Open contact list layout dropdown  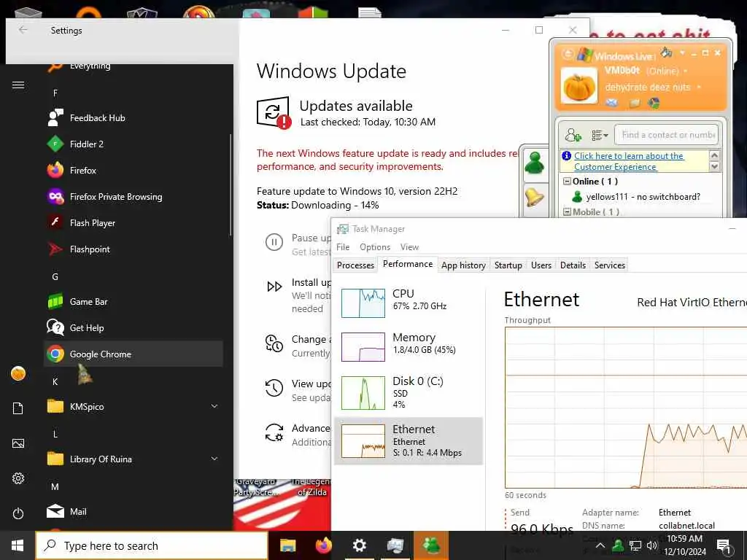[x=600, y=135]
